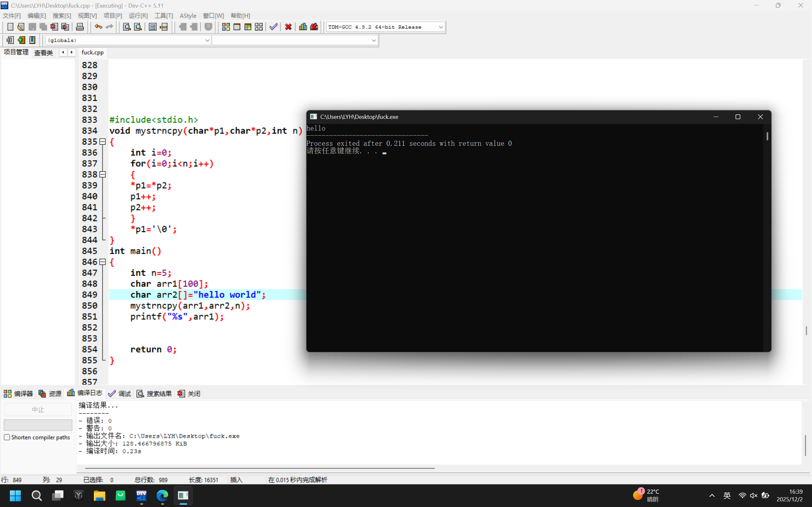
Task: Collapse the fold box at line 846
Action: 103,262
